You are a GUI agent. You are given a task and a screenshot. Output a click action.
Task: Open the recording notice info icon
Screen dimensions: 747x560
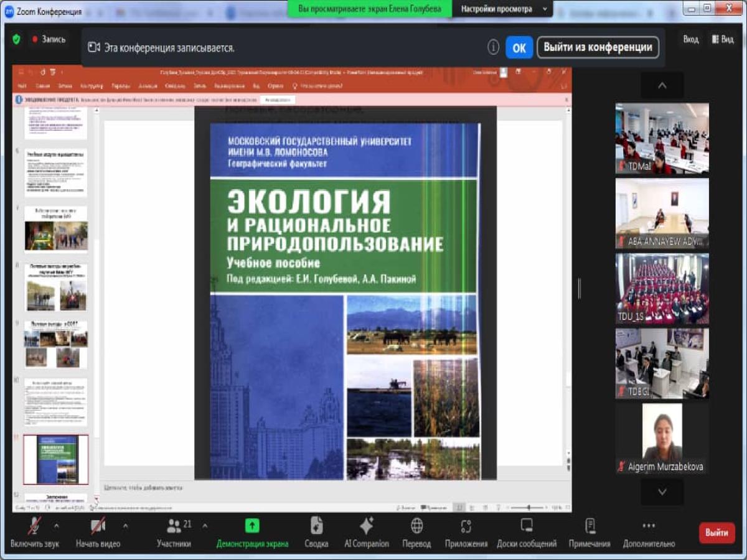click(x=493, y=47)
